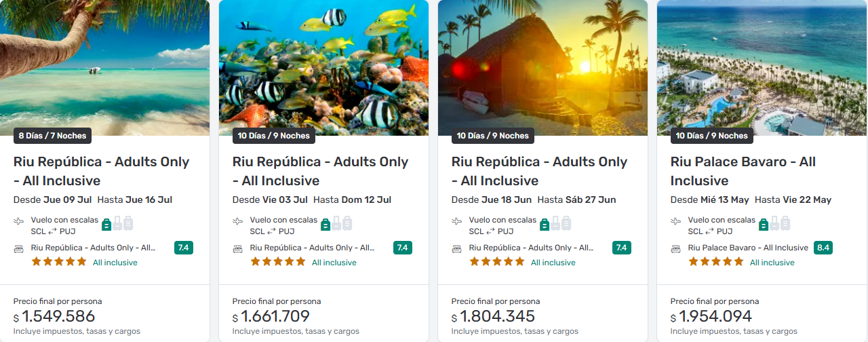
Task: Click the five stars under Riu Palace Bavaro
Action: pyautogui.click(x=716, y=262)
